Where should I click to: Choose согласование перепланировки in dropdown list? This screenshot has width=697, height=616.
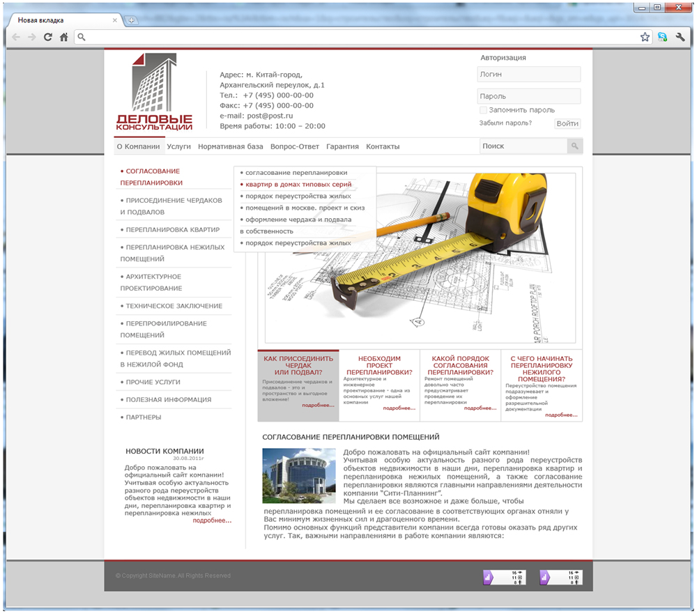click(296, 173)
